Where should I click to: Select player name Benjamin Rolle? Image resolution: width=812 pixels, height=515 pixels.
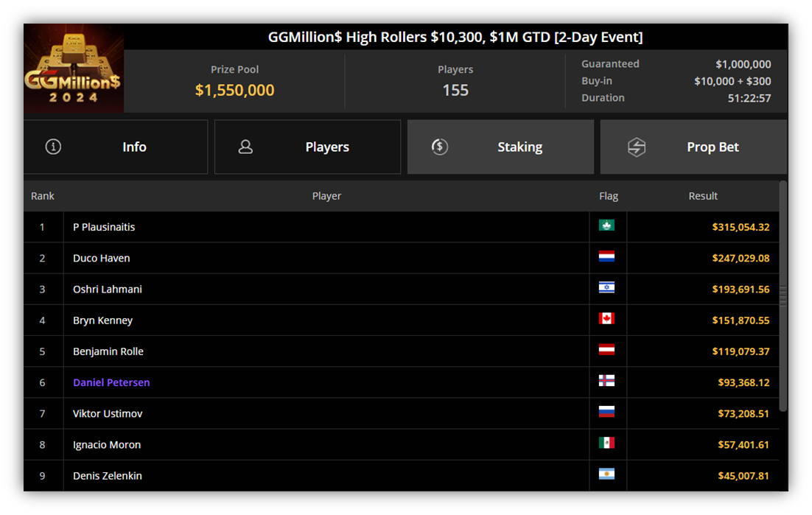[108, 351]
